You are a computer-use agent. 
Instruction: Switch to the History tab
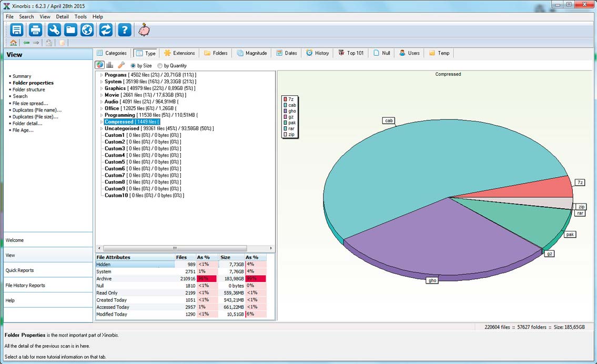point(318,53)
